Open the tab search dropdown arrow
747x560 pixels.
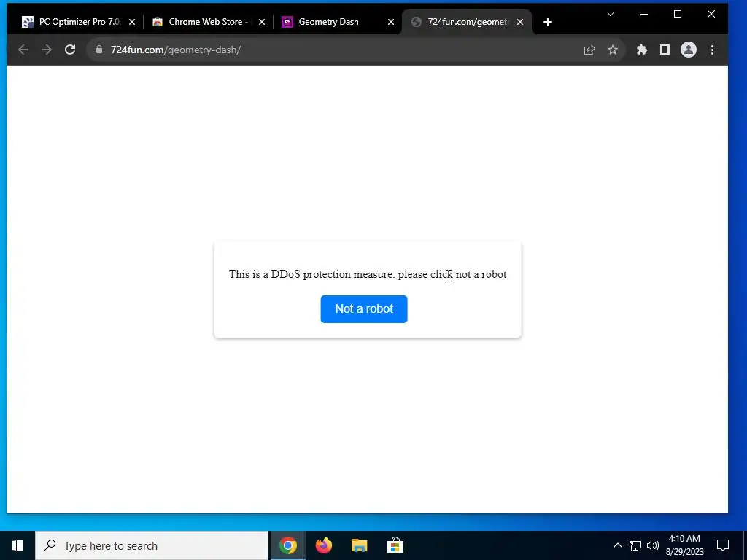(611, 15)
